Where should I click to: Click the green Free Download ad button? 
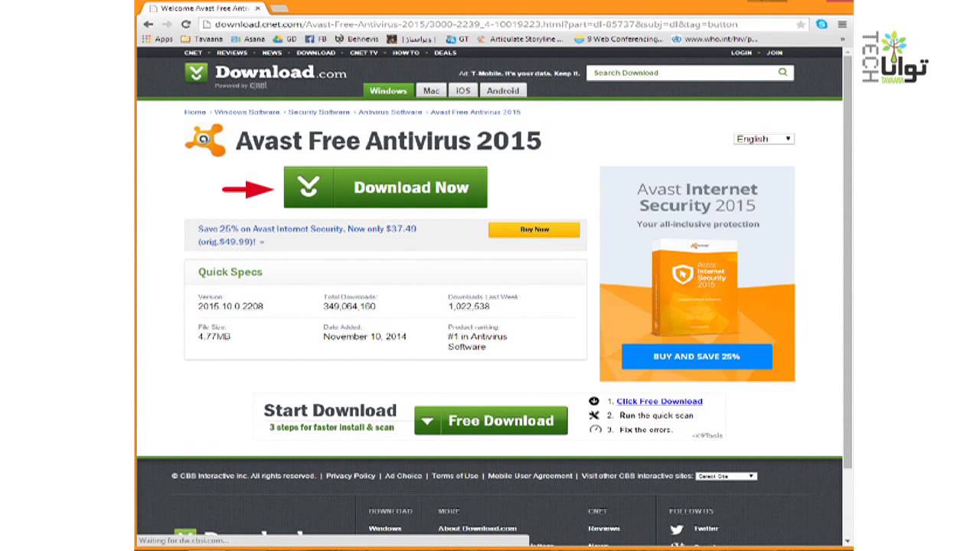pos(491,421)
